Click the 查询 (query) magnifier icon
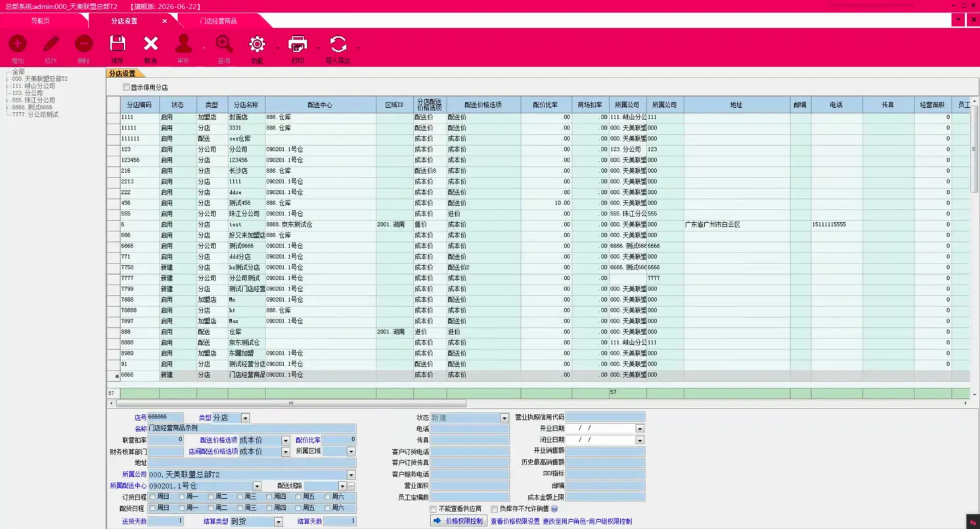The width and height of the screenshot is (980, 529). (x=224, y=43)
